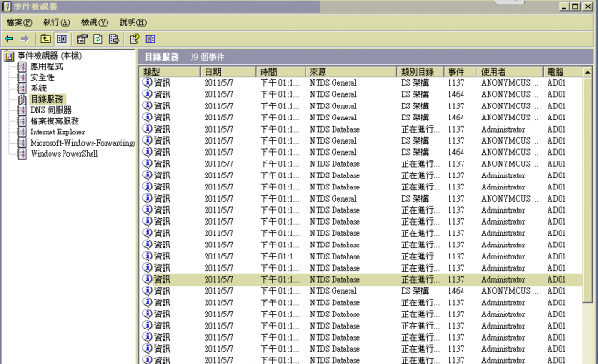This screenshot has height=364, width=598.
Task: Click the 目錄服務 pane header title
Action: pyautogui.click(x=162, y=57)
